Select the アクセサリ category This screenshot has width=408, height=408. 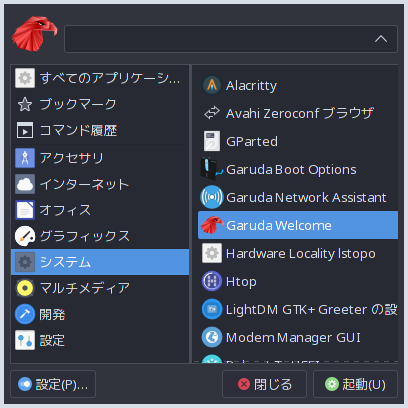(x=100, y=158)
